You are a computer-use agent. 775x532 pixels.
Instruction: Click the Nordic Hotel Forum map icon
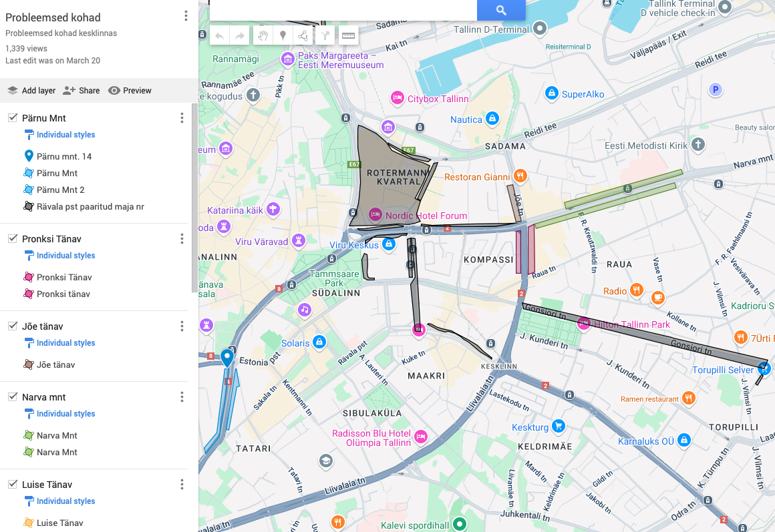pyautogui.click(x=375, y=215)
